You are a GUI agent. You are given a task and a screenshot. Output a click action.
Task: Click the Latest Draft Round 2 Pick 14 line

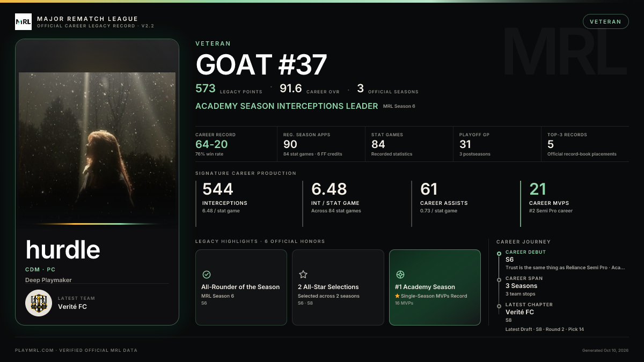pos(545,329)
